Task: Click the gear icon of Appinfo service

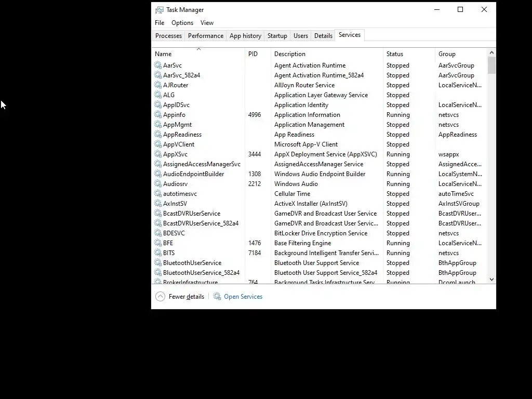Action: [x=158, y=114]
